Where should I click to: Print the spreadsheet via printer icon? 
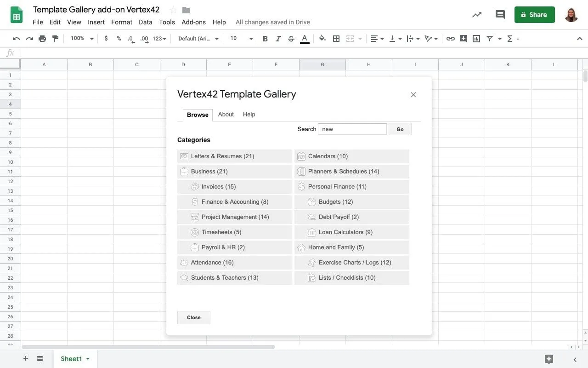(x=42, y=39)
